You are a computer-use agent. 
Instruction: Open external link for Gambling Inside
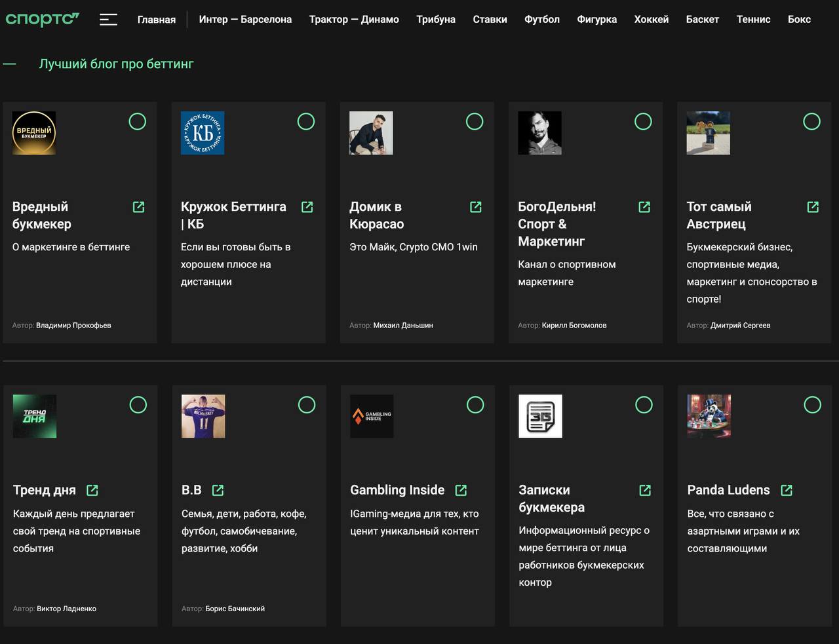[461, 490]
